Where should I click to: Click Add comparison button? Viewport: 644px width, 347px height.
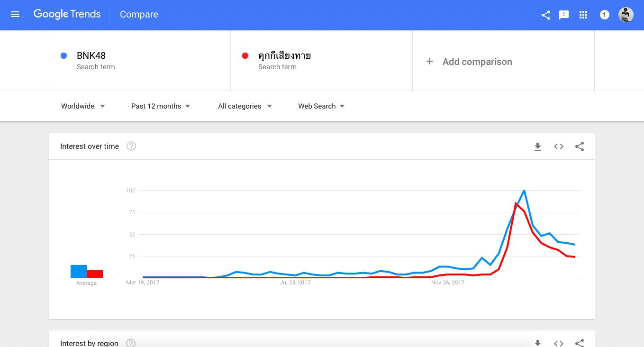[470, 62]
